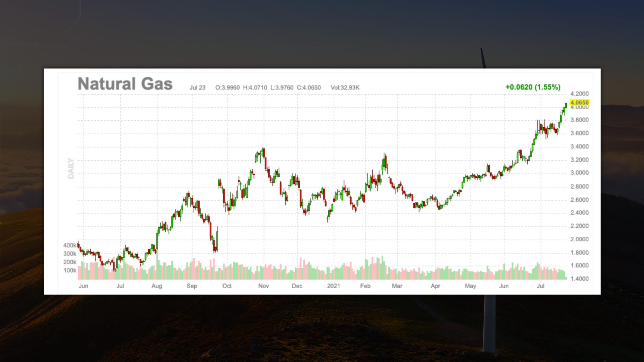644x362 pixels.
Task: Click the Nov x-axis label
Action: (264, 286)
